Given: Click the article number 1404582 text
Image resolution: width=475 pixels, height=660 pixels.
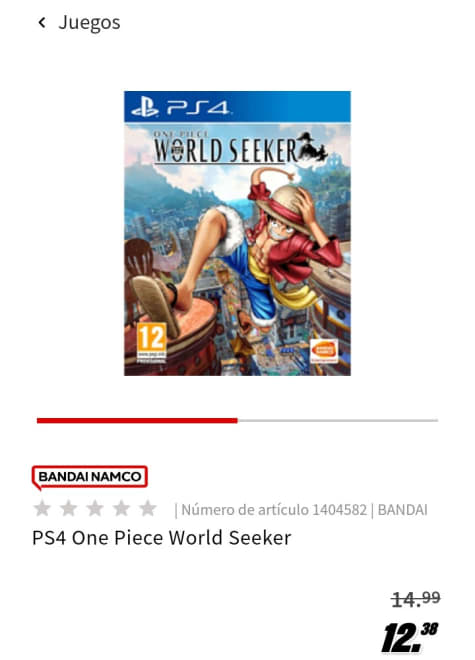Looking at the screenshot, I should click(x=274, y=510).
